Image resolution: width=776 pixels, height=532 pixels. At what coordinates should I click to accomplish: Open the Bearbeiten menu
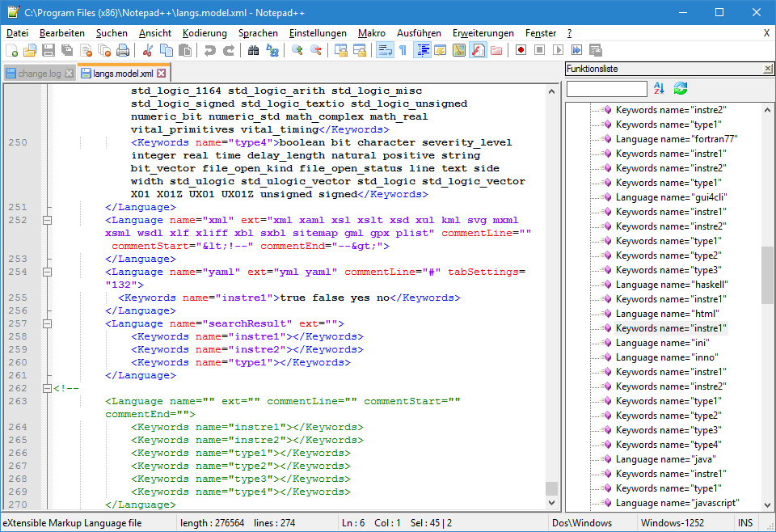[x=62, y=33]
